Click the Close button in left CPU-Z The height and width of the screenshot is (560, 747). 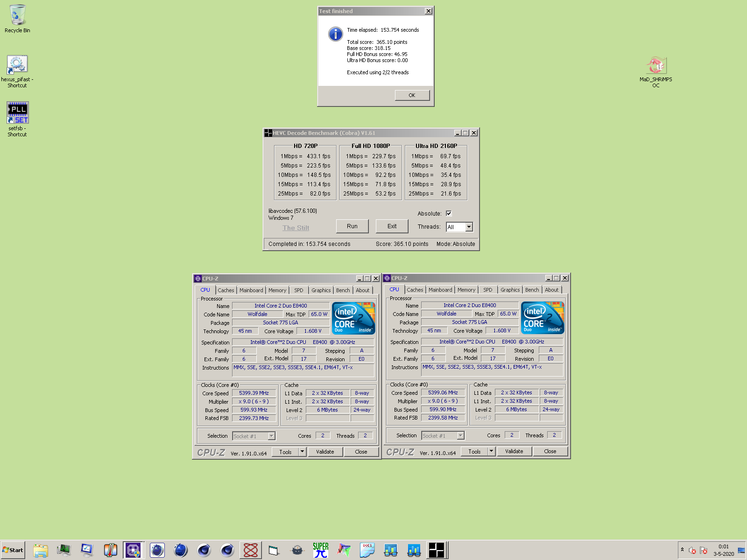point(361,452)
